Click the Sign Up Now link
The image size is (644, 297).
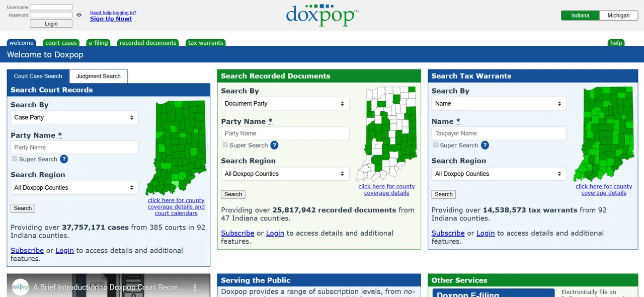click(111, 19)
